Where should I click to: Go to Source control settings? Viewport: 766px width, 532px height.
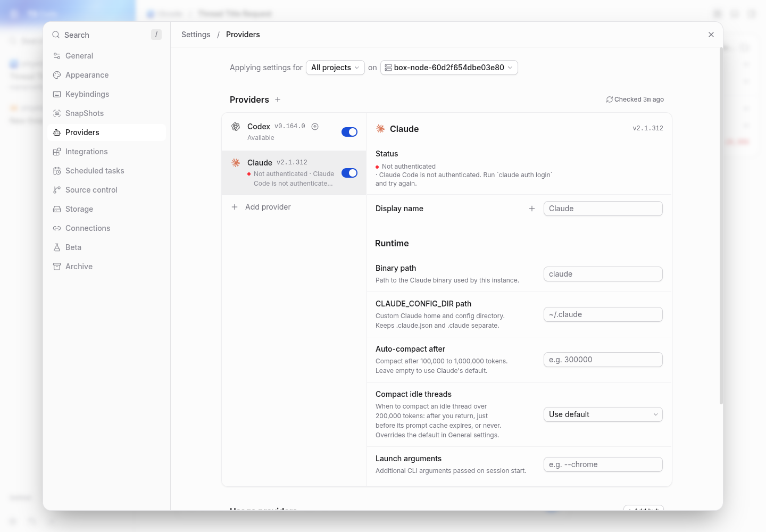106,190
